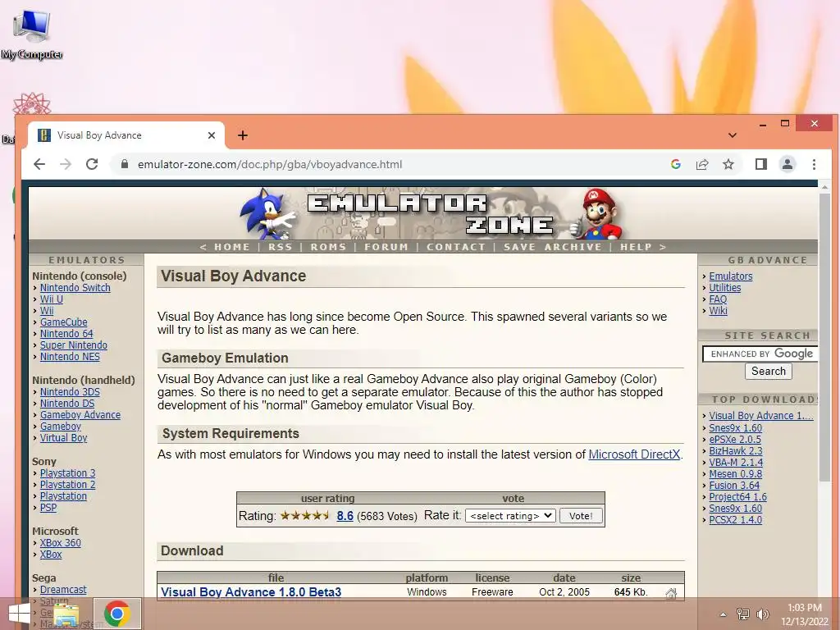Open the side panel icon

coord(760,164)
